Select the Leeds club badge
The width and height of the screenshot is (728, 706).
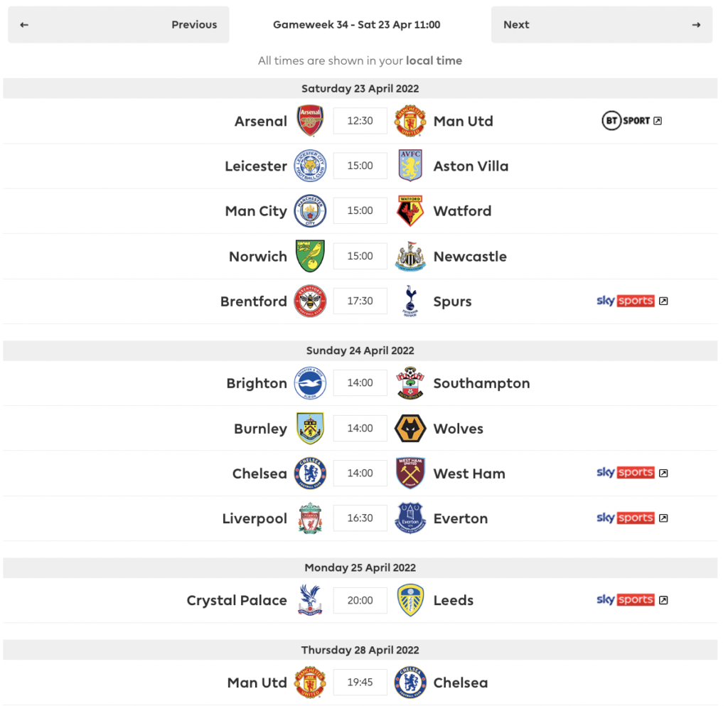coord(410,600)
